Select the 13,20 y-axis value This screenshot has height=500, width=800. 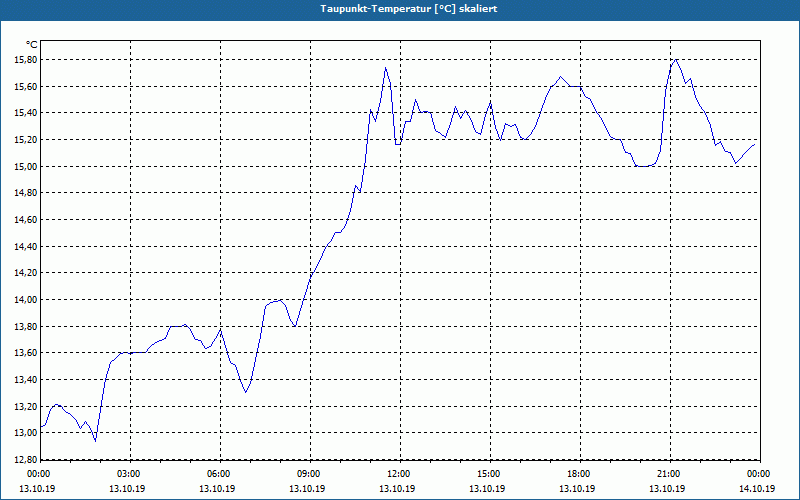pos(28,407)
